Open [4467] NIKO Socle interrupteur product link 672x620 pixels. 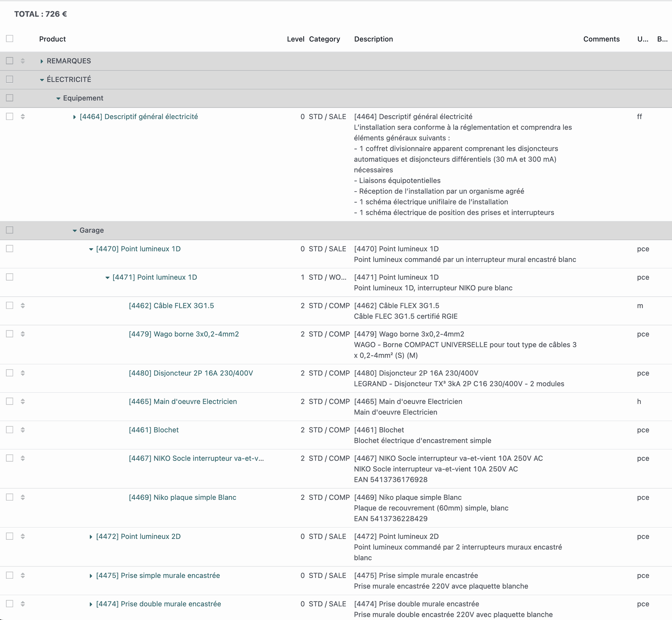tap(196, 458)
